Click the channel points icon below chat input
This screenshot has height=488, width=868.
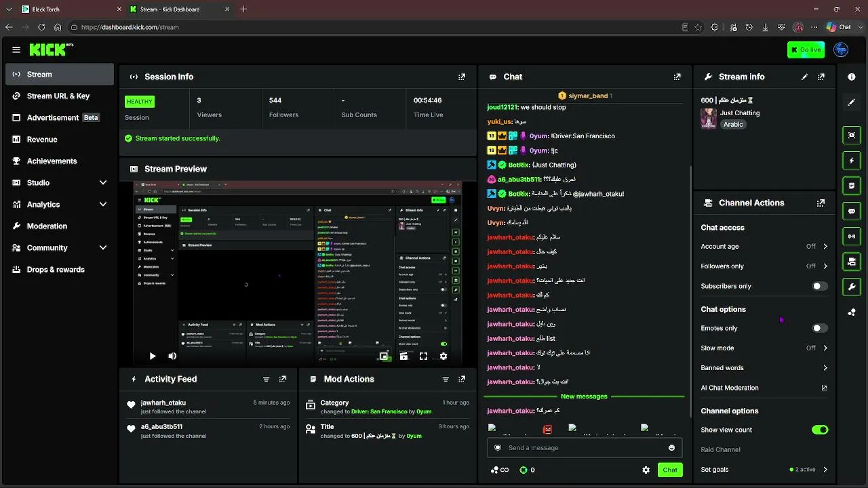(x=500, y=470)
